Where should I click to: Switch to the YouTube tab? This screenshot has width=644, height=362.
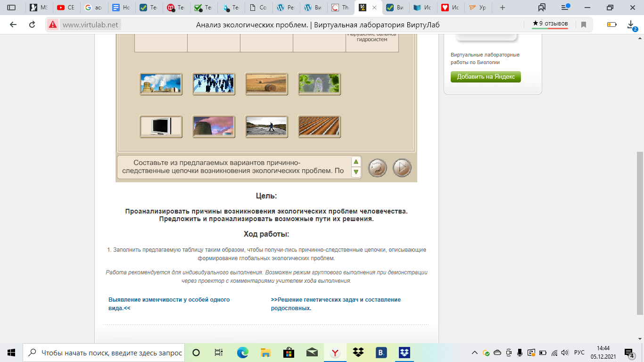(66, 8)
